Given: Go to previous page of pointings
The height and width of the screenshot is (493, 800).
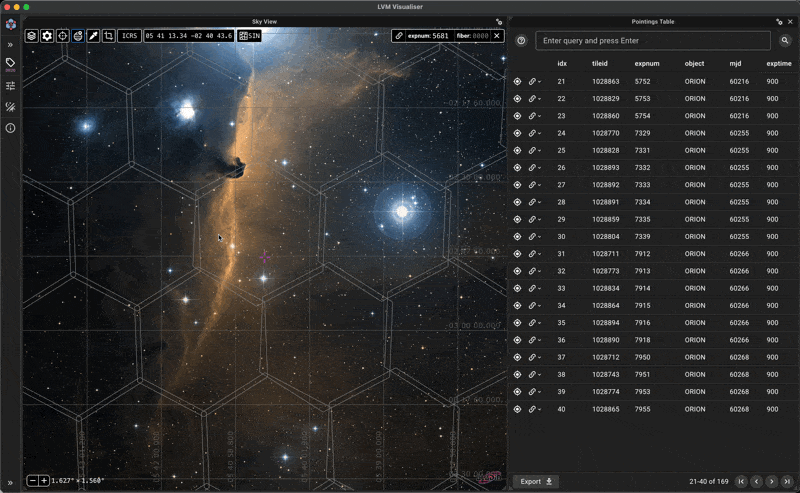Looking at the screenshot, I should (756, 481).
